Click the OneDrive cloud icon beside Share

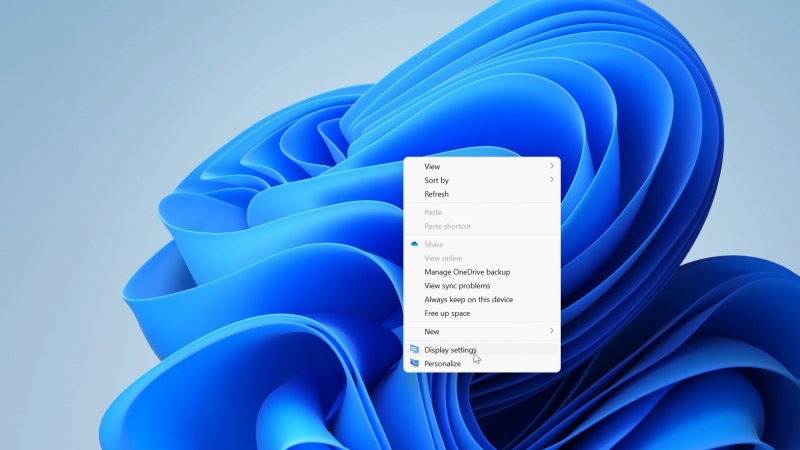click(x=414, y=244)
